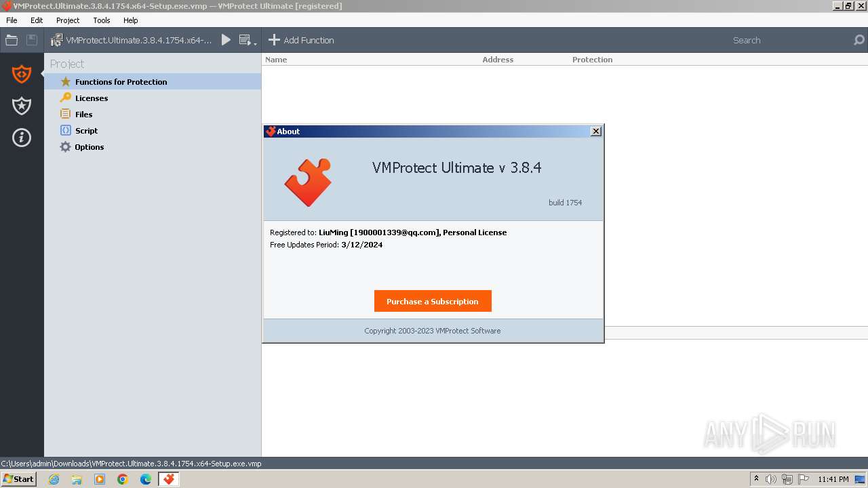Open the Windows Start menu
Screen dimensions: 868x488
[18, 479]
